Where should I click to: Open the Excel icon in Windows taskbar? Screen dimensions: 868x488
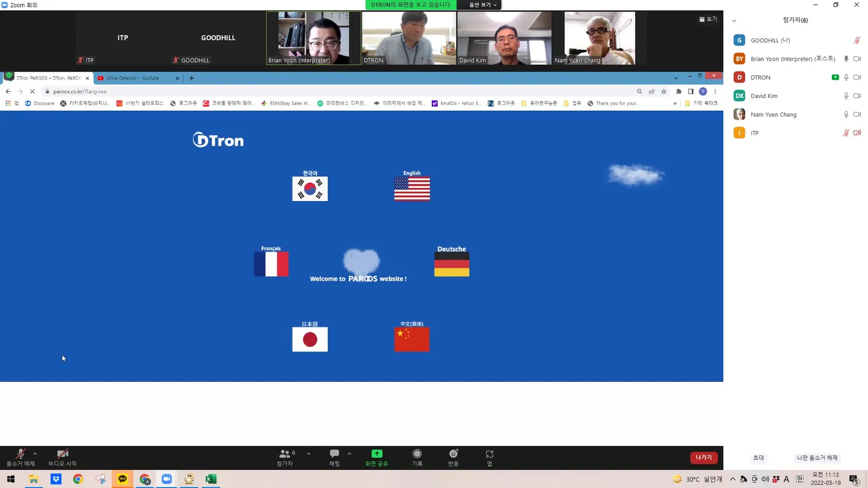coord(211,479)
